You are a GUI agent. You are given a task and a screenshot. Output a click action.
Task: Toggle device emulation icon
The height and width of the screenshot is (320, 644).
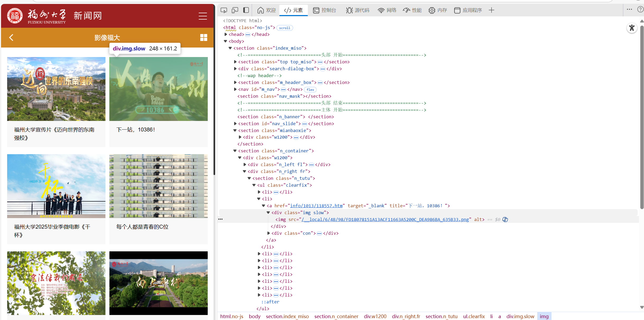pyautogui.click(x=235, y=10)
